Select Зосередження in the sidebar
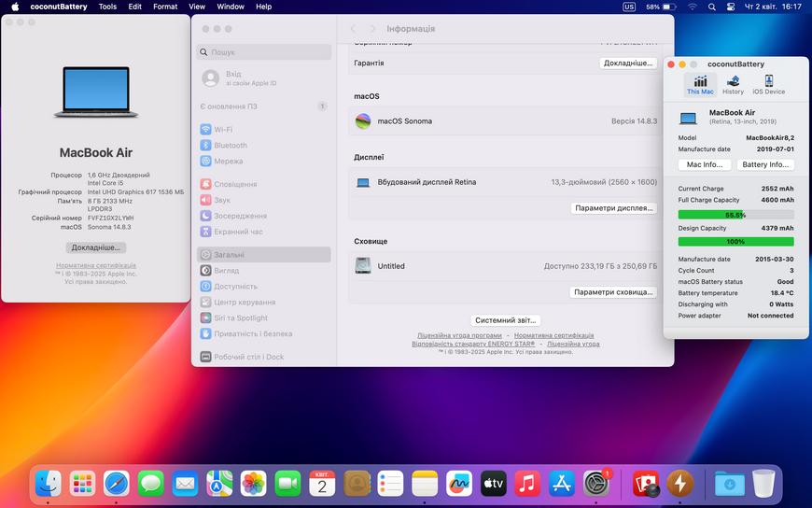The image size is (812, 508). click(264, 216)
